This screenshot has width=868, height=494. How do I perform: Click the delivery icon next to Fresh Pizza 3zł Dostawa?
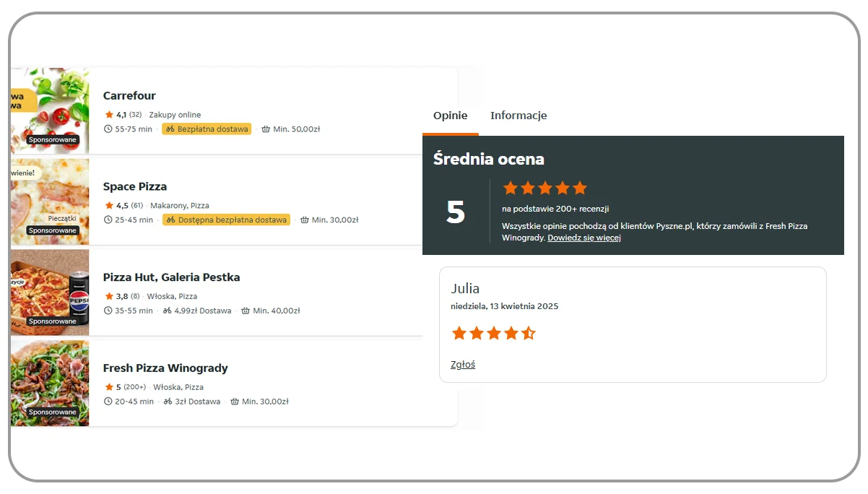pyautogui.click(x=168, y=402)
